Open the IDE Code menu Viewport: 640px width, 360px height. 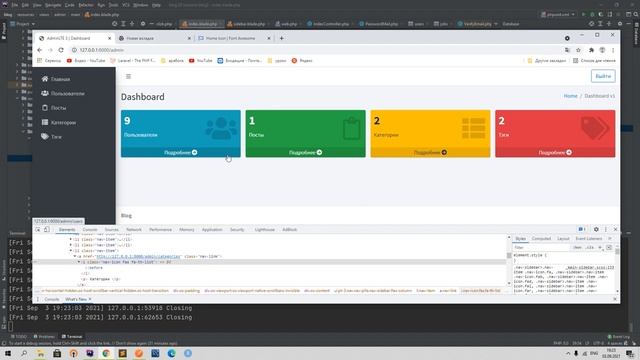70,5
